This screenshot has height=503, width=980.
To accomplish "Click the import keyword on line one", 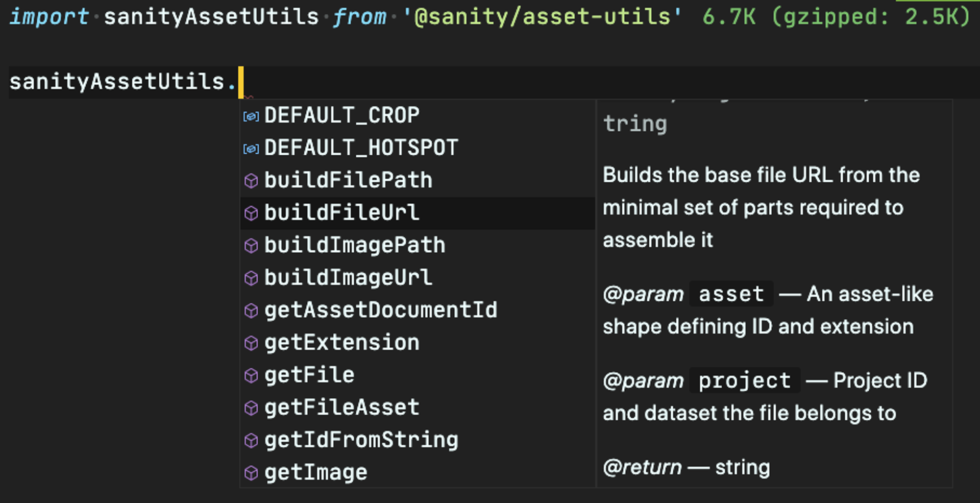I will [x=48, y=17].
